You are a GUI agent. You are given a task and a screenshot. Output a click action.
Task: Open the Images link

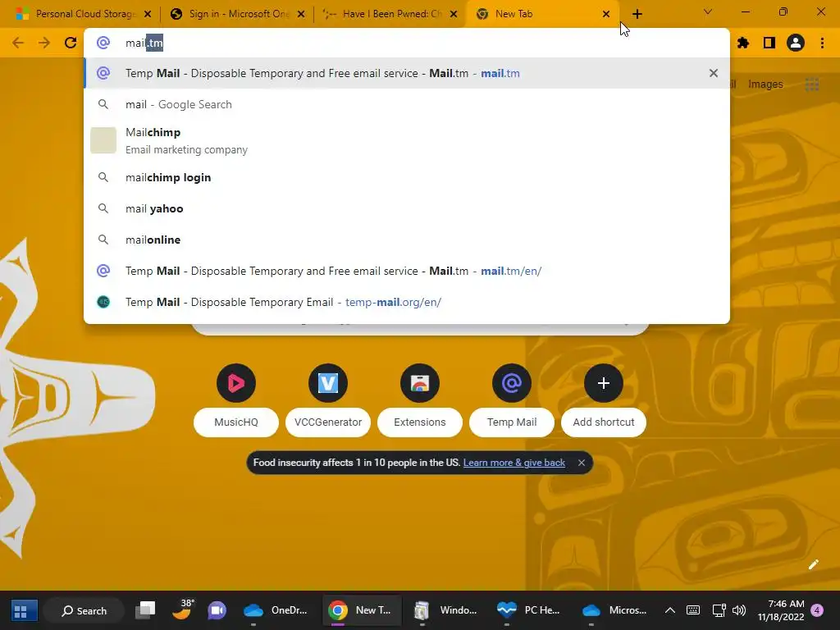click(765, 84)
